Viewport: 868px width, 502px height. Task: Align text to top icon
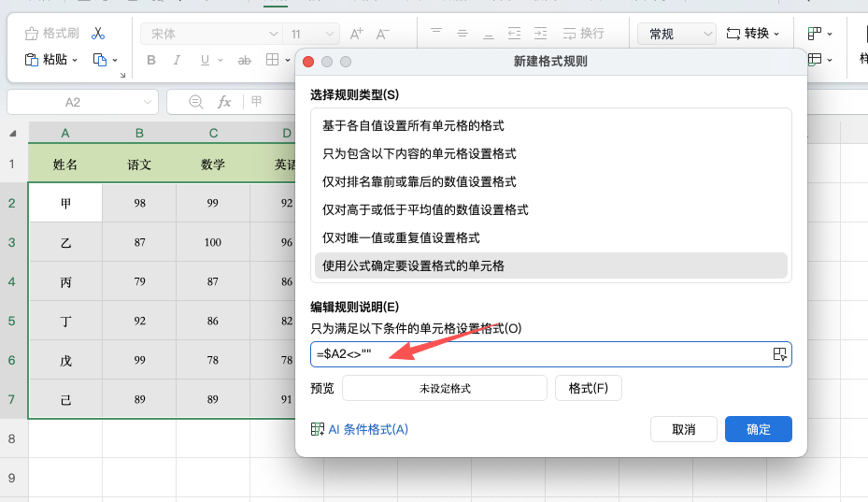coord(436,34)
